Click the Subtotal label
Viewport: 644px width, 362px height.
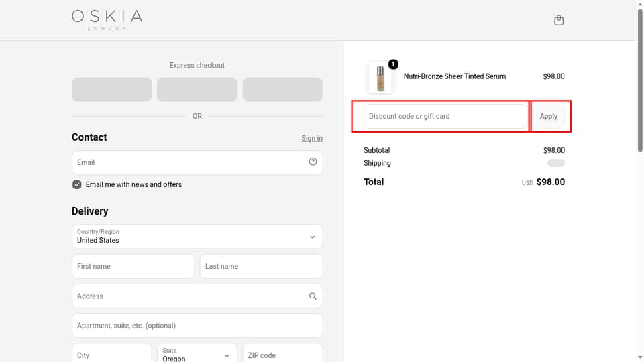click(376, 150)
